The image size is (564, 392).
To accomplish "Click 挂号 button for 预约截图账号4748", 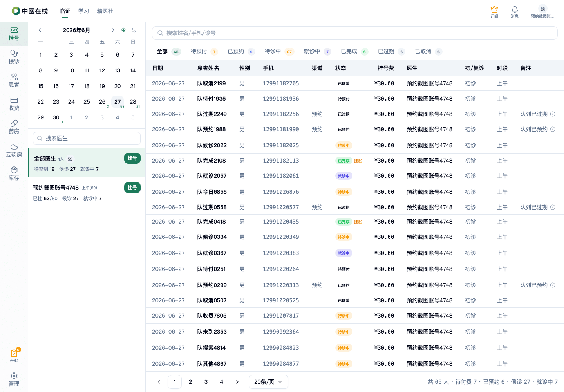I will (132, 188).
